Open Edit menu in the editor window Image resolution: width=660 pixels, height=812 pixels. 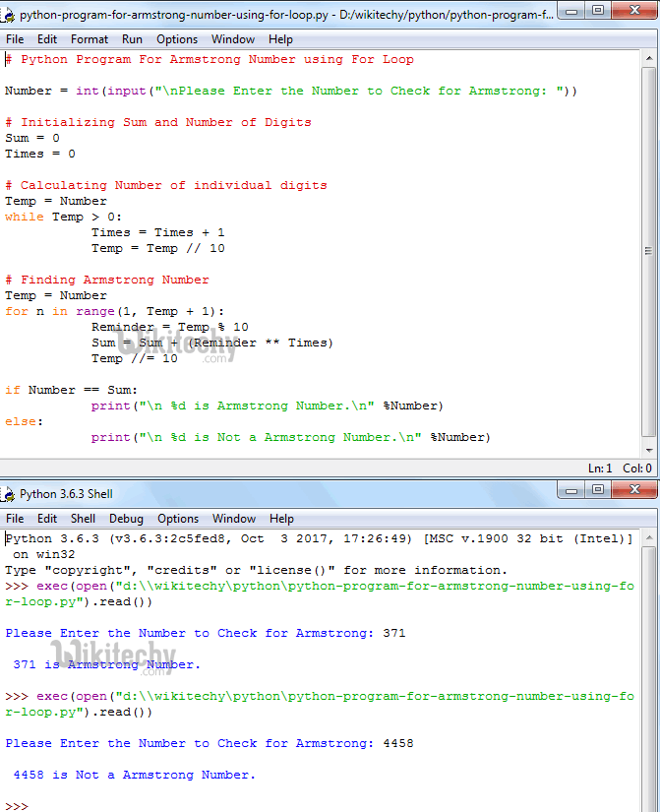(46, 39)
